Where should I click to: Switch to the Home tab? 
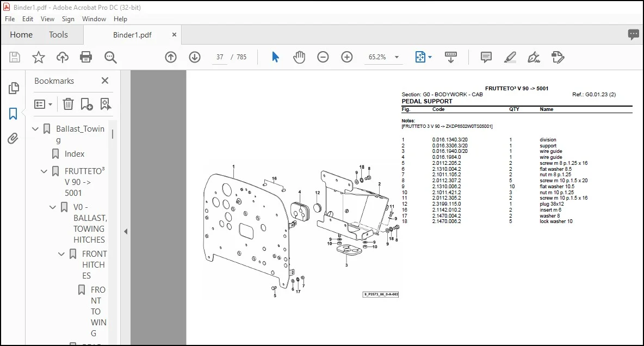click(21, 34)
